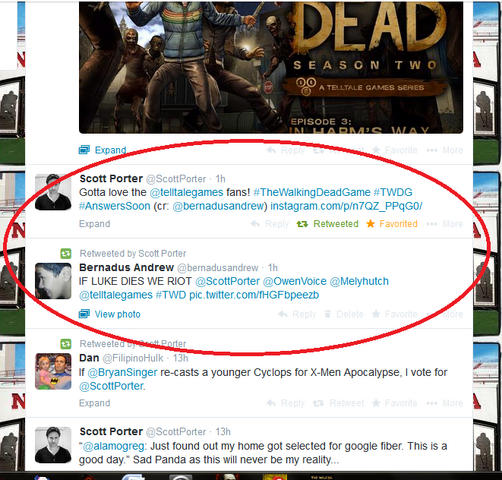Expand The Walking Dead image tweet
Image resolution: width=502 pixels, height=480 pixels.
pos(103,150)
